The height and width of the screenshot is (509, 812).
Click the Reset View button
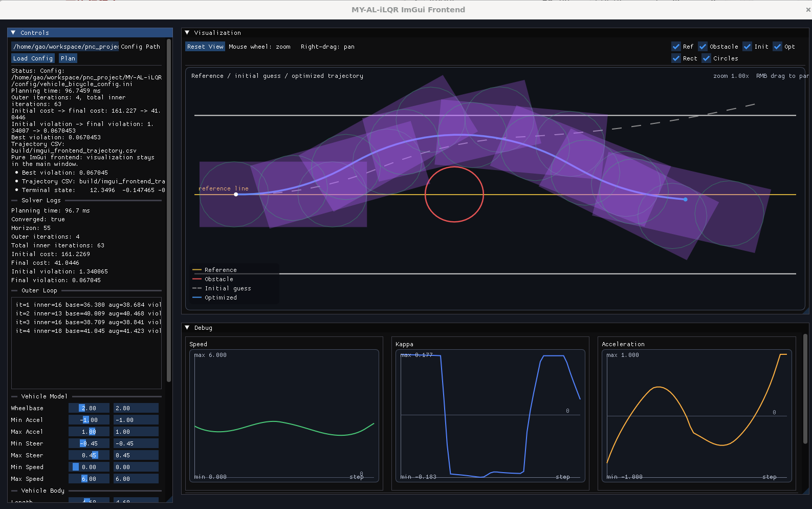click(205, 47)
